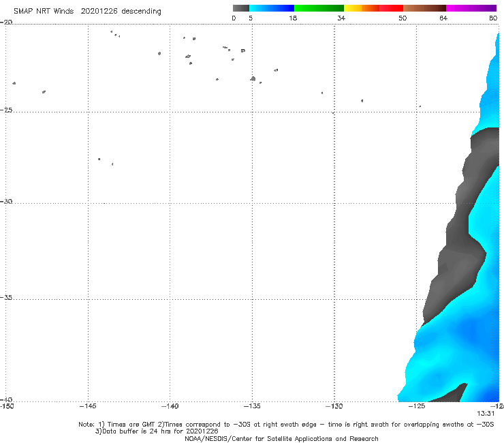Click the note "3)Data buffer is 24 hrs"
504x443 pixels.
pos(157,431)
